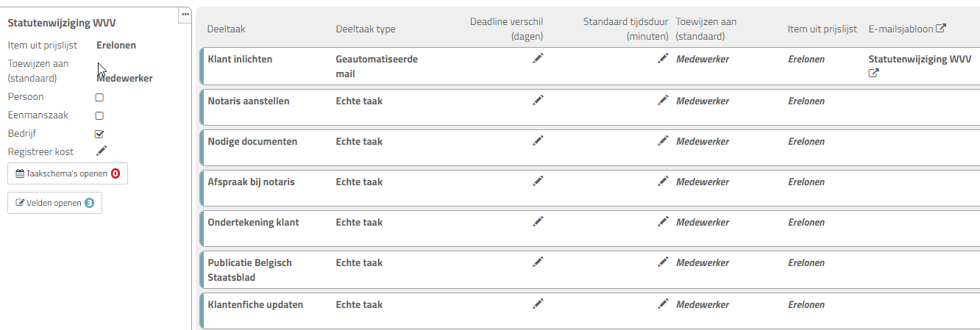
Task: Click Taakschema's openen button
Action: click(67, 174)
